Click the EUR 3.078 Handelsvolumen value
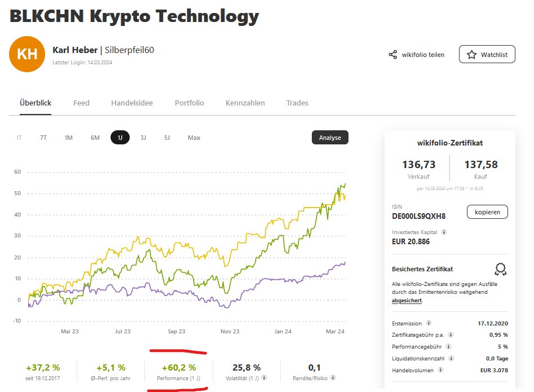 pyautogui.click(x=494, y=370)
